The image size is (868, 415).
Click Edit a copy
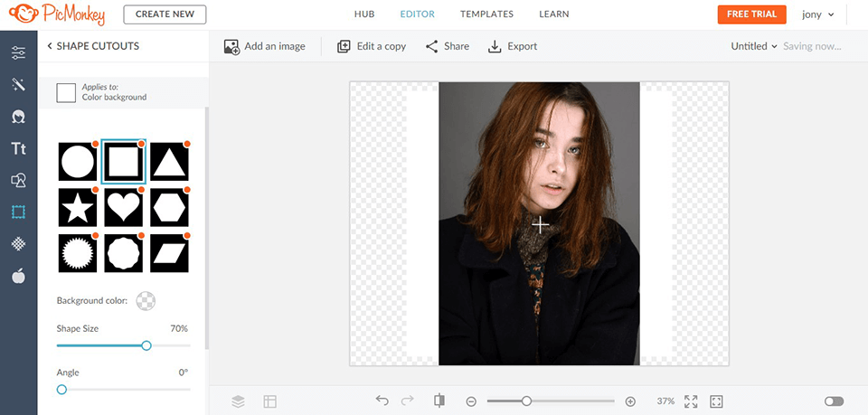click(x=372, y=46)
